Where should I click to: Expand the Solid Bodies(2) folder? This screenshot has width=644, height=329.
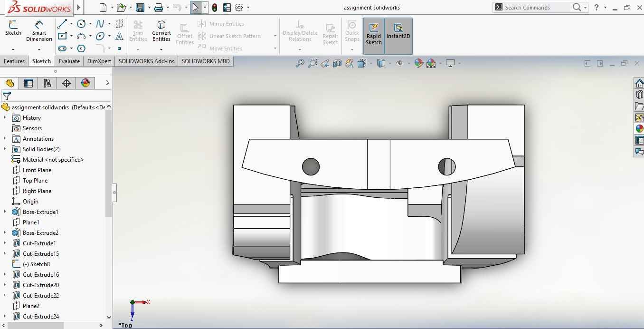pyautogui.click(x=5, y=149)
